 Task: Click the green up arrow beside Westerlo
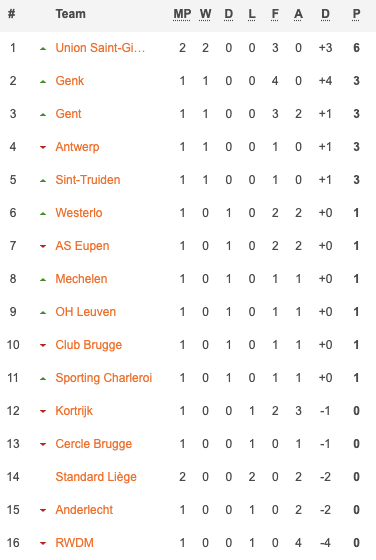[x=43, y=214]
